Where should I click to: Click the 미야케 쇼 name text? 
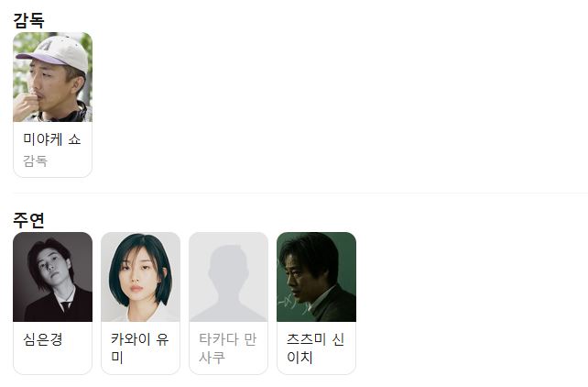pos(52,139)
